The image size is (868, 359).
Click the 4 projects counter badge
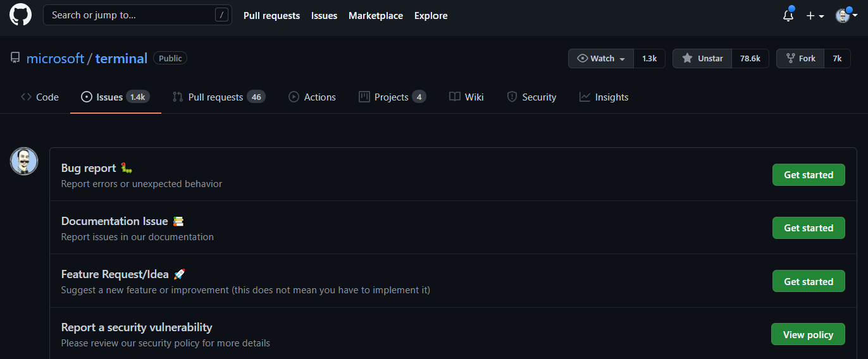pos(419,97)
